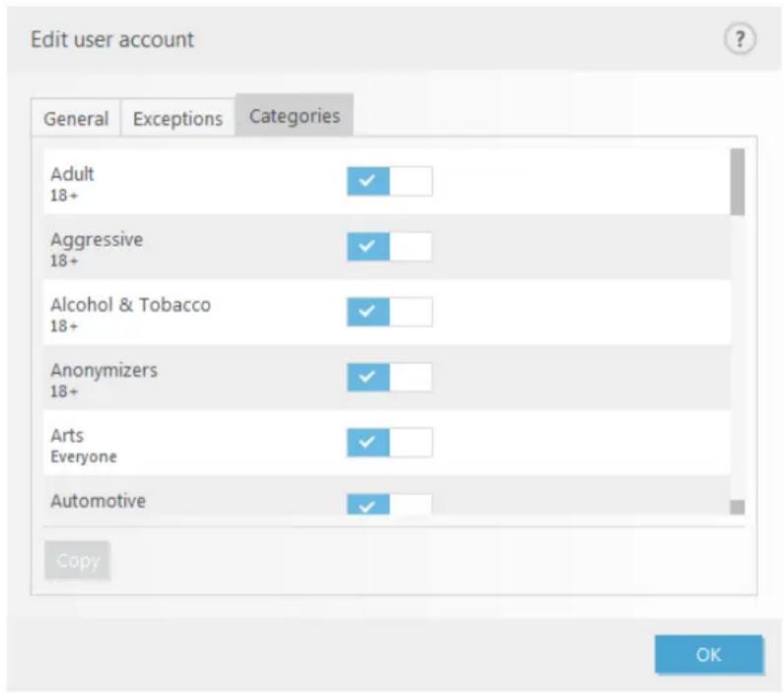
Task: Click the OK button
Action: (708, 655)
